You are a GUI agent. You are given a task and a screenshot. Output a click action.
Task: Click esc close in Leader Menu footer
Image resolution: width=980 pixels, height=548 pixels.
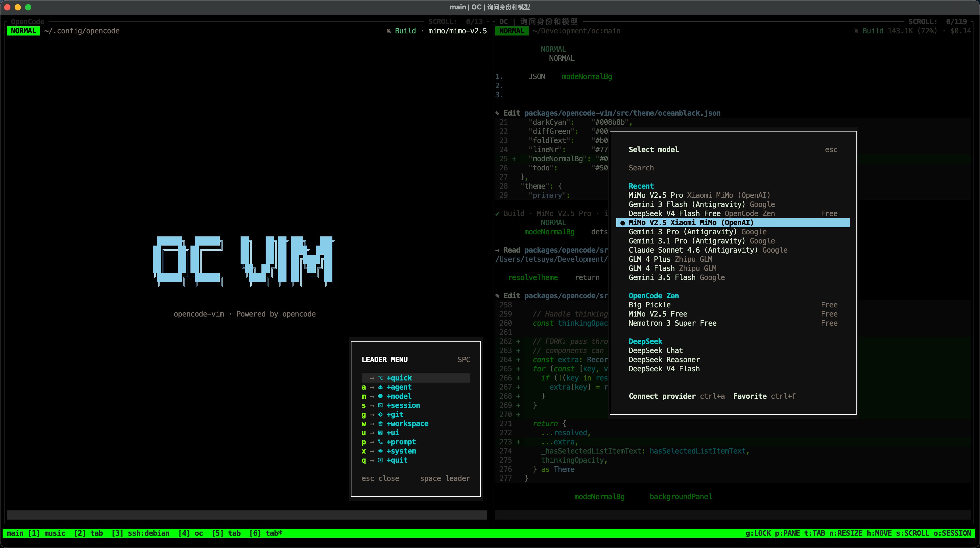pyautogui.click(x=380, y=478)
